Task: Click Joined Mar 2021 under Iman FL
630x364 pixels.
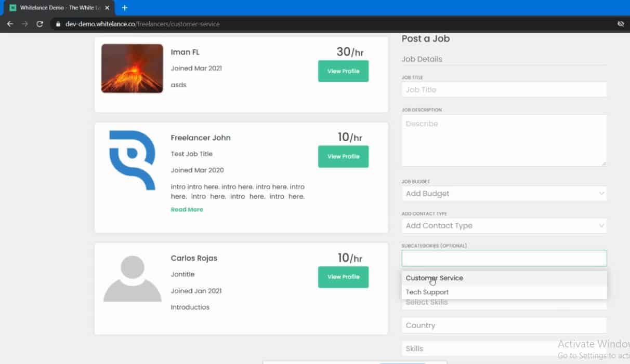Action: (x=196, y=69)
